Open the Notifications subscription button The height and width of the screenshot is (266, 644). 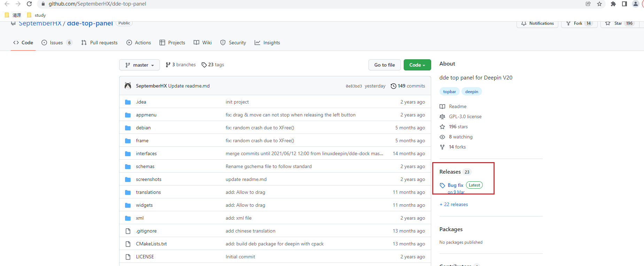537,23
